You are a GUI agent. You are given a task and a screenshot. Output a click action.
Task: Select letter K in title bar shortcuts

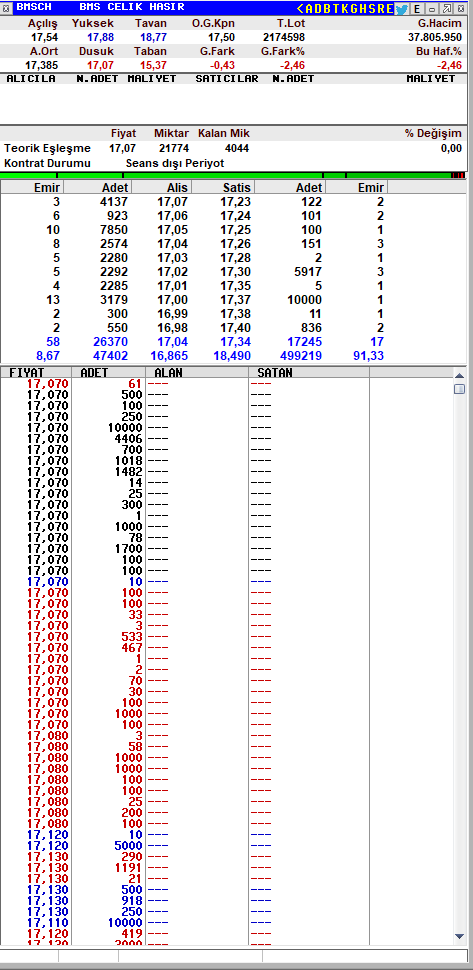click(345, 9)
